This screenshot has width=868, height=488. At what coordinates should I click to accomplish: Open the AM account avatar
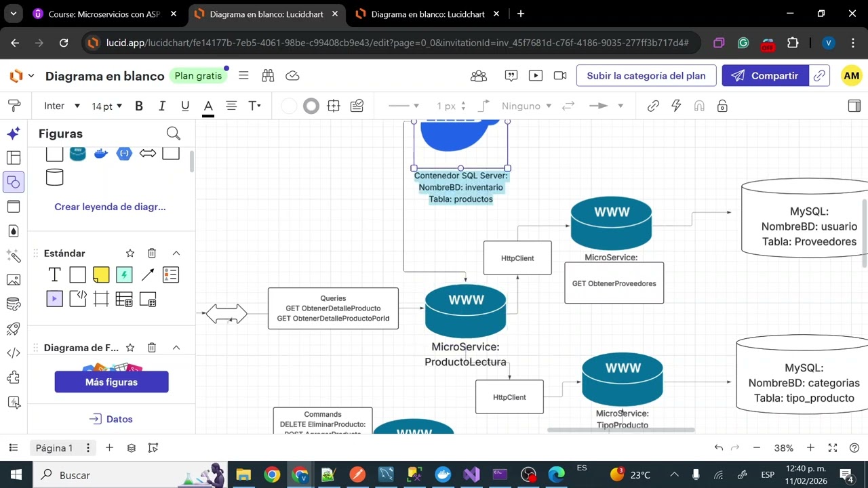pyautogui.click(x=852, y=76)
